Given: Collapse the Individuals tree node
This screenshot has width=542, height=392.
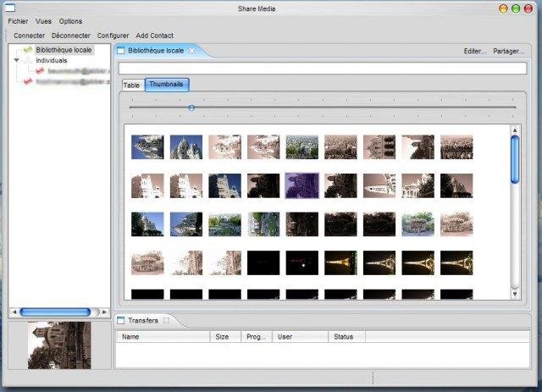Looking at the screenshot, I should click(x=16, y=60).
